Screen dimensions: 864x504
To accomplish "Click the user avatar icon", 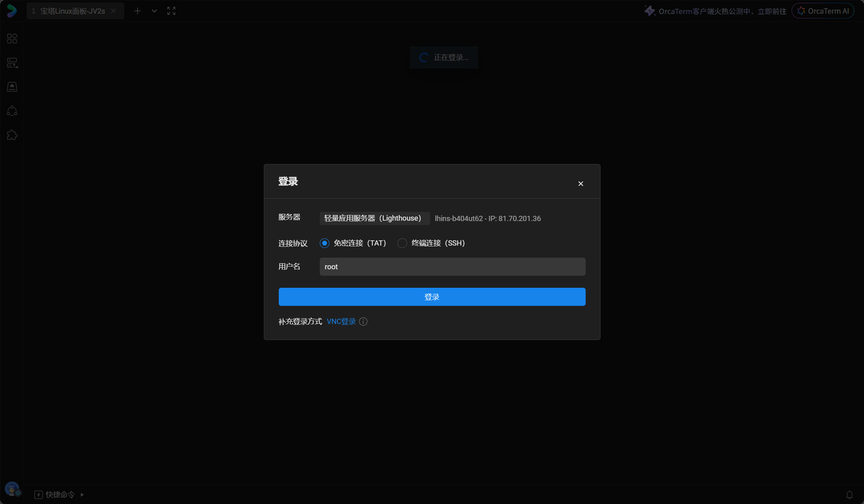I will tap(12, 489).
